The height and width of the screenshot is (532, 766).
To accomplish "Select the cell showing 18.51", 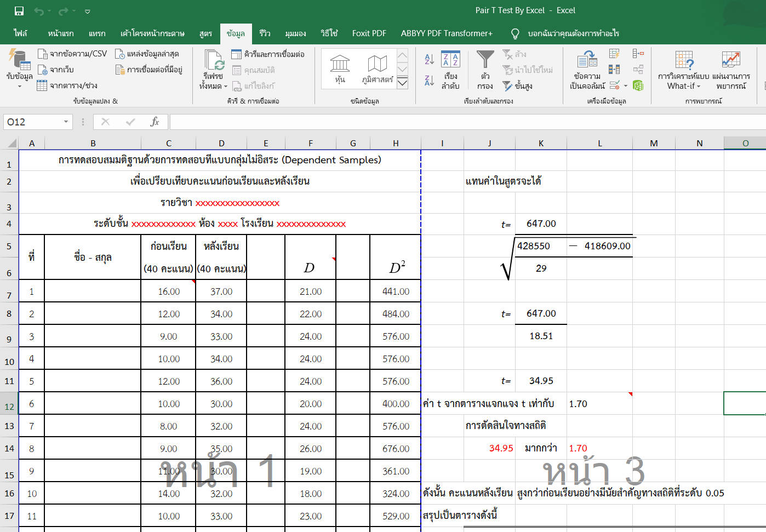I will (x=541, y=336).
